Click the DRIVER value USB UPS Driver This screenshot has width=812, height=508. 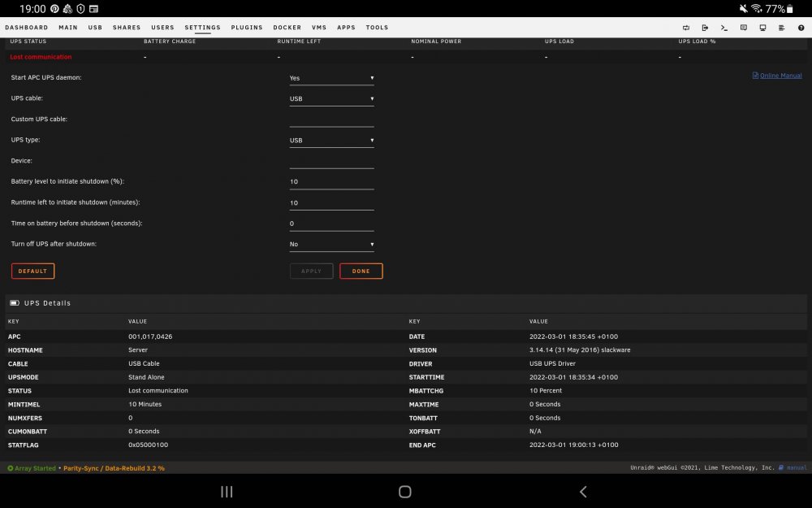552,363
